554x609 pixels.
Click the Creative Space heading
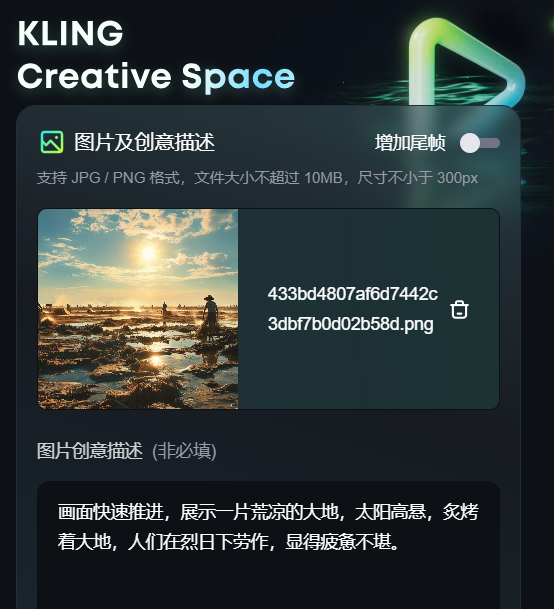(156, 77)
